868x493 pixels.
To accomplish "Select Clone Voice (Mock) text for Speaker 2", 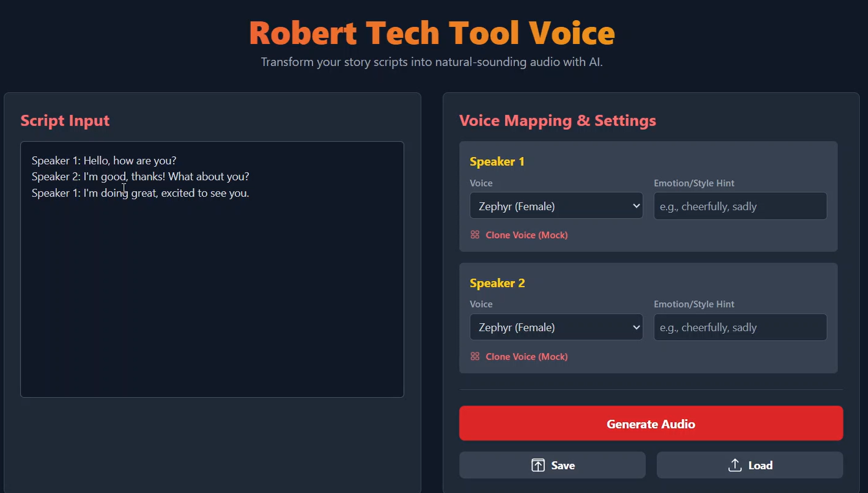I will [526, 356].
